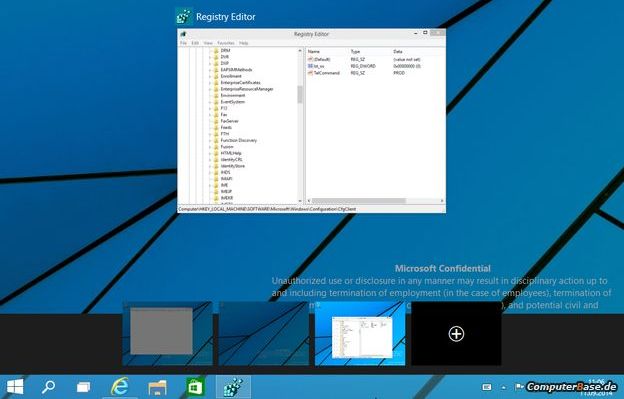Click the Registry Editor icon above the window preview
The width and height of the screenshot is (624, 399).
tap(184, 17)
